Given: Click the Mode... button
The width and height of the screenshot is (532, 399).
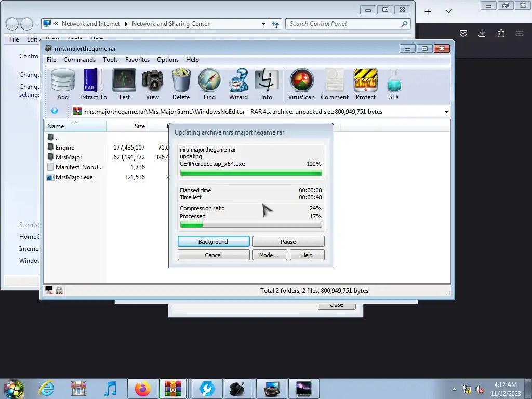Looking at the screenshot, I should (x=270, y=255).
